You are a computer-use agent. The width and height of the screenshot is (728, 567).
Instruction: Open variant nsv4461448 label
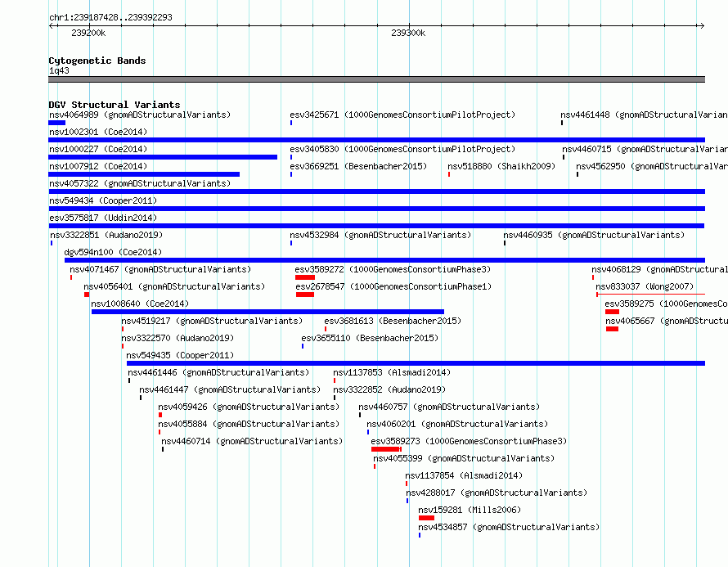pos(644,115)
